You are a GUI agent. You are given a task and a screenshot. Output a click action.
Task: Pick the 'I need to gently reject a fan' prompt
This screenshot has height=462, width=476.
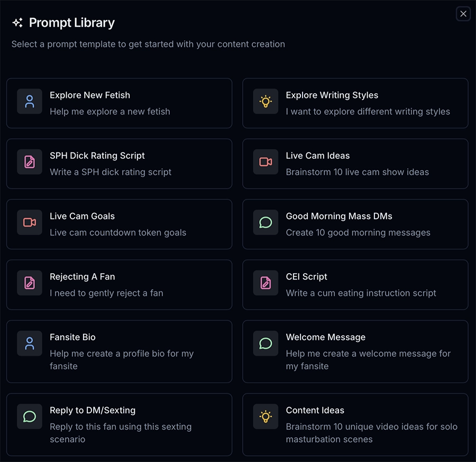106,293
